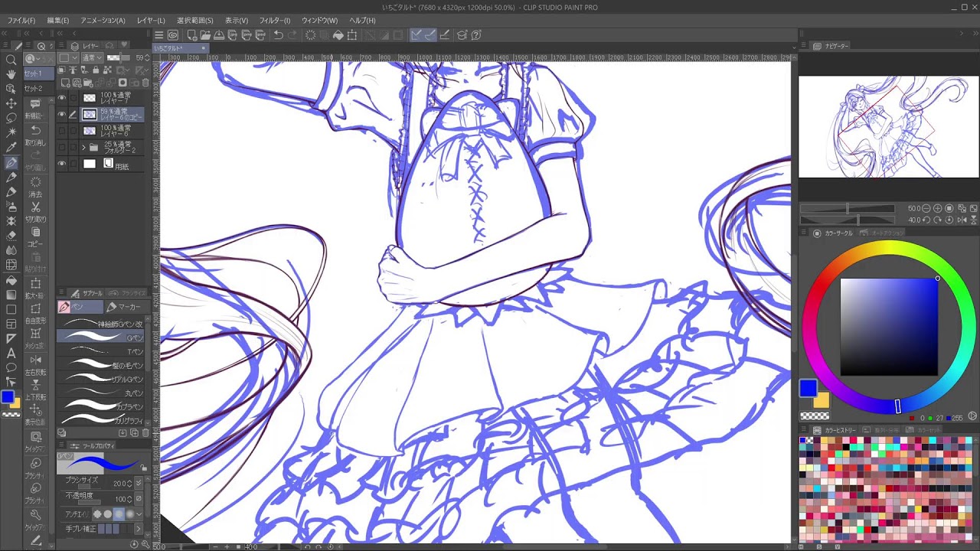Open the 編集(E) menu
The height and width of the screenshot is (551, 980).
(x=57, y=21)
